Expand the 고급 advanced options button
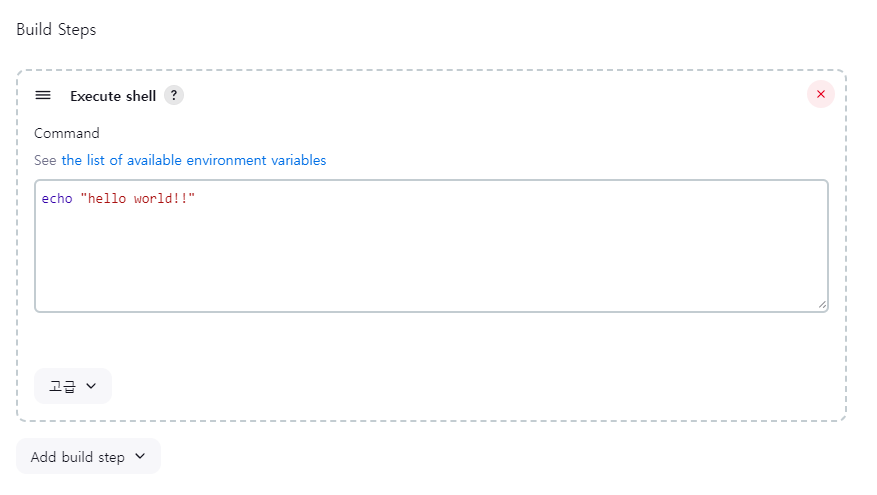The height and width of the screenshot is (495, 877). (x=73, y=386)
